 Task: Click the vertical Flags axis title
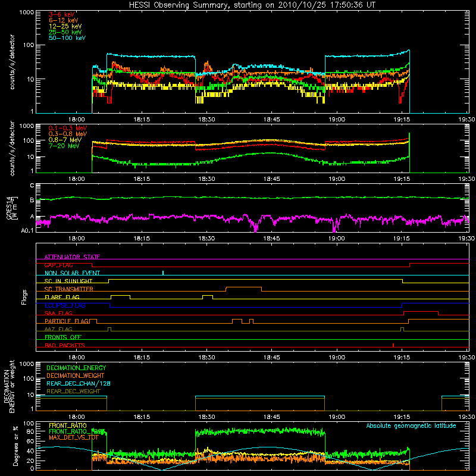click(24, 297)
